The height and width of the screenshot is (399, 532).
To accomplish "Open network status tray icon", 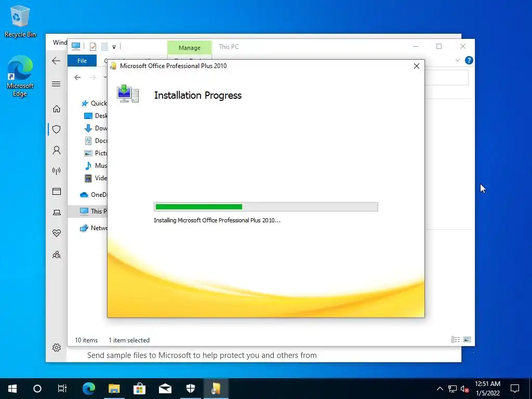I will (453, 389).
